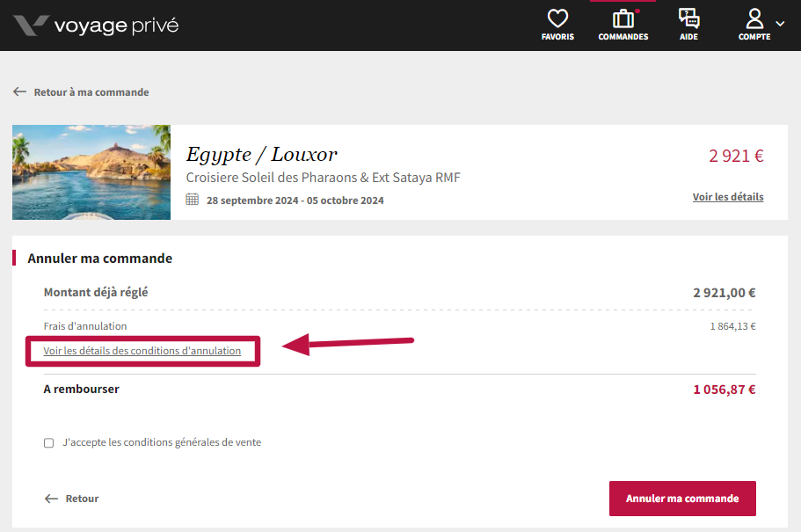Screen dimensions: 801x532
Task: Click Annuler ma commande button
Action: click(682, 499)
